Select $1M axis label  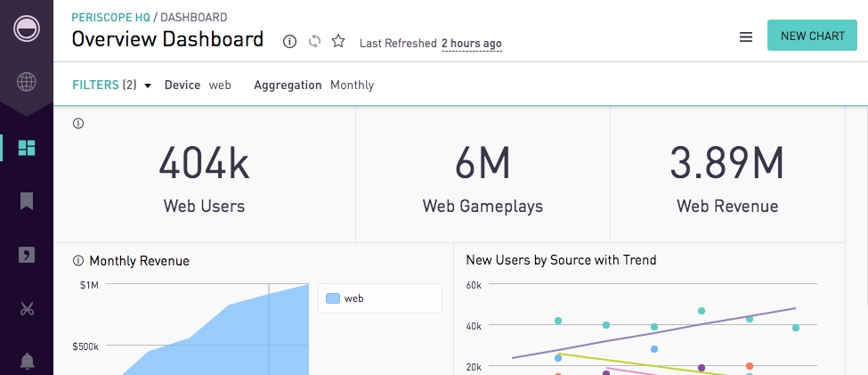(x=89, y=285)
